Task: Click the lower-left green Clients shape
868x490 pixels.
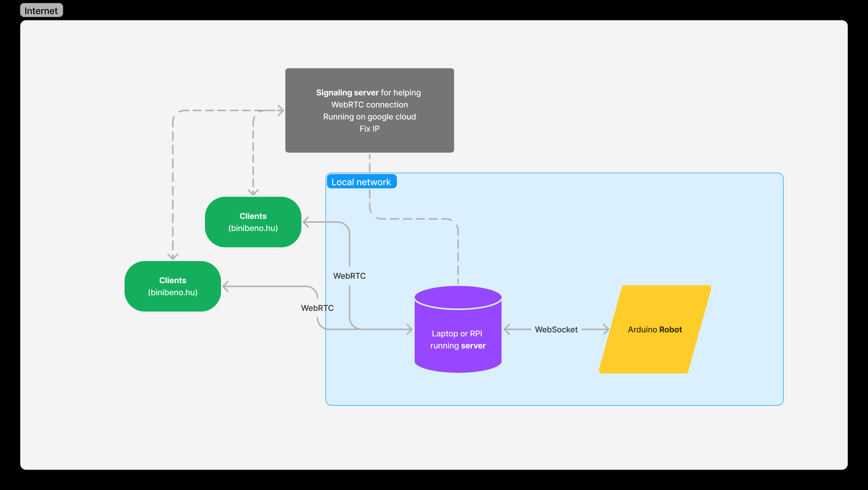Action: coord(173,286)
